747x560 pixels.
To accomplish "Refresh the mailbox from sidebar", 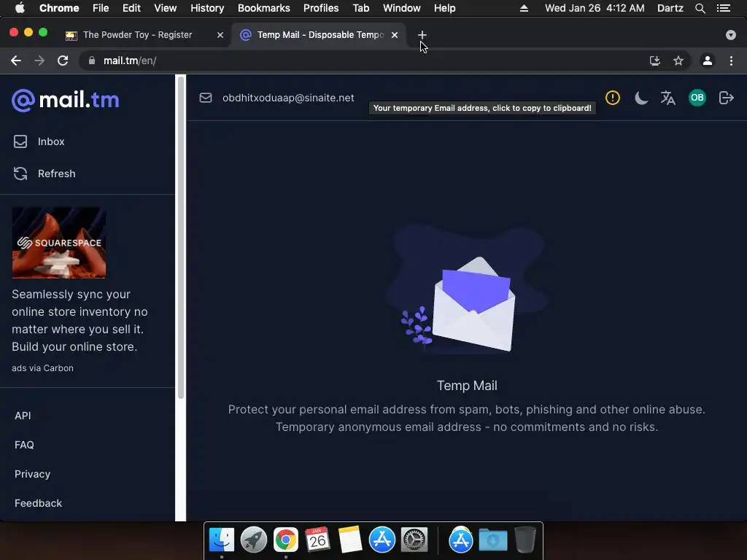I will coord(44,174).
